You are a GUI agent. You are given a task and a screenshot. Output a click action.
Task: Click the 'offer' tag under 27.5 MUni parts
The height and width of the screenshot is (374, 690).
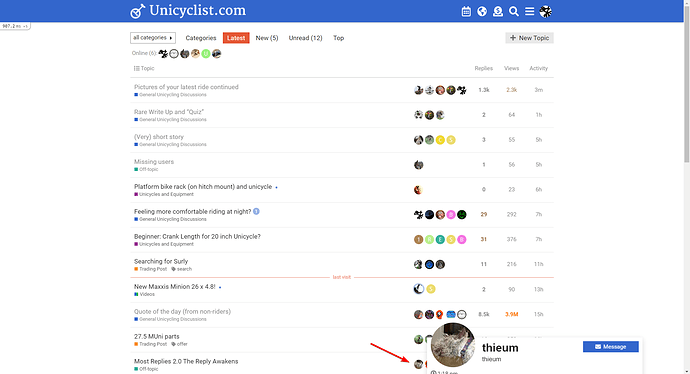(x=180, y=344)
